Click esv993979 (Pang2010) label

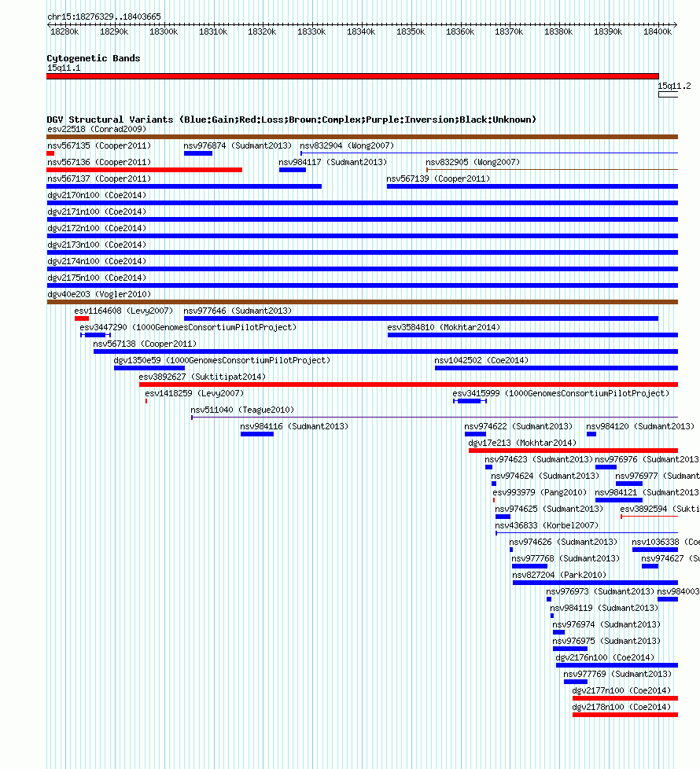540,492
